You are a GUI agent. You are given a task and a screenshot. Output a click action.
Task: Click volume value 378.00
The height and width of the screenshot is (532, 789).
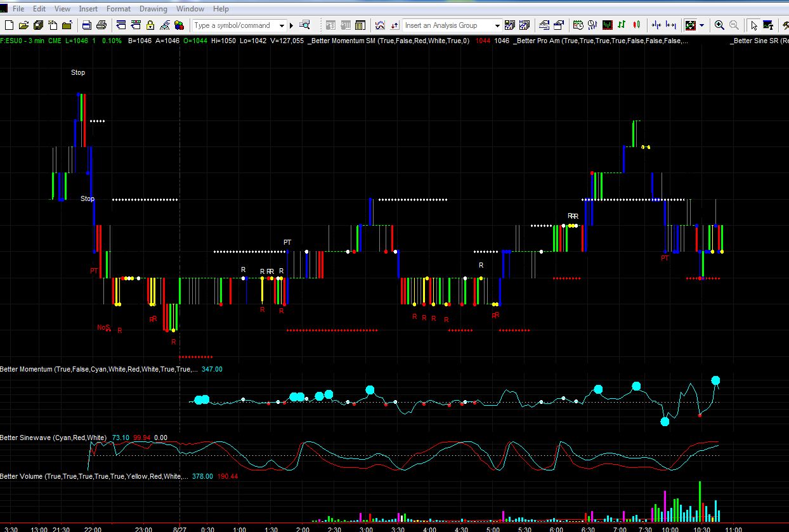tap(202, 476)
